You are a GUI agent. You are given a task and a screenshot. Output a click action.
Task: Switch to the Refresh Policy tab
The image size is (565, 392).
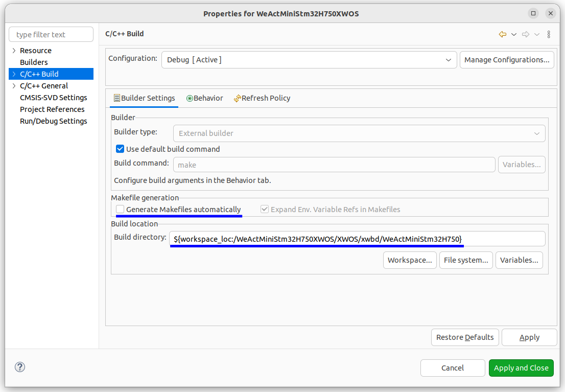pos(262,98)
